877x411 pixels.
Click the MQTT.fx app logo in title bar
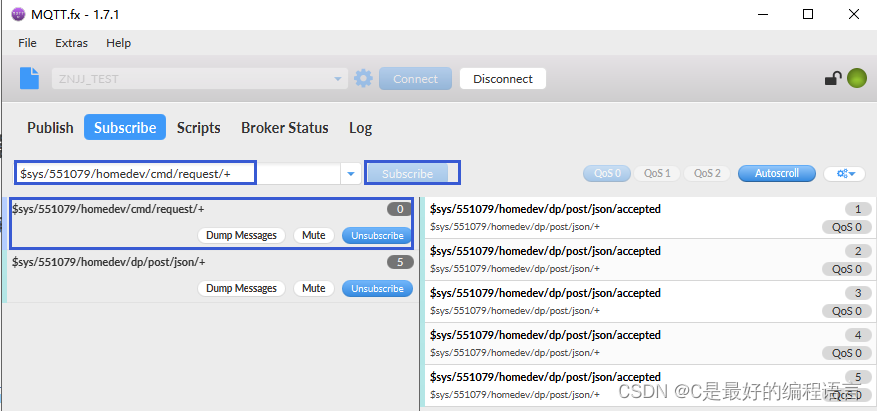(18, 15)
